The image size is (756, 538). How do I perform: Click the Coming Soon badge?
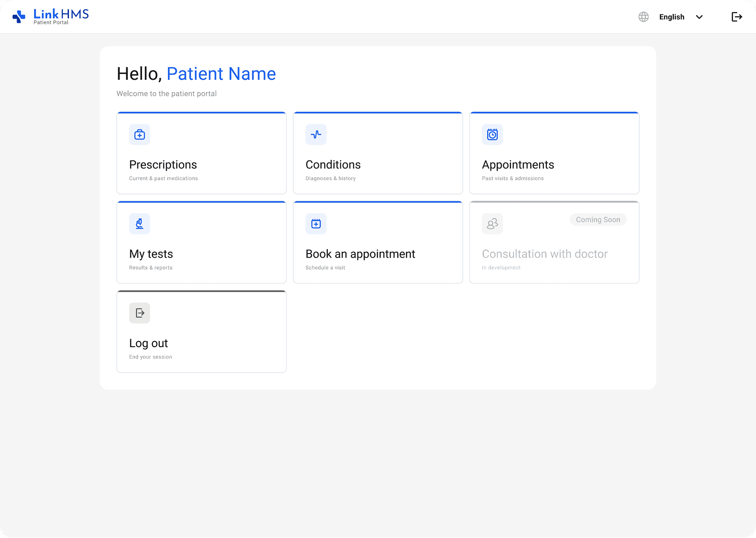[x=598, y=220]
